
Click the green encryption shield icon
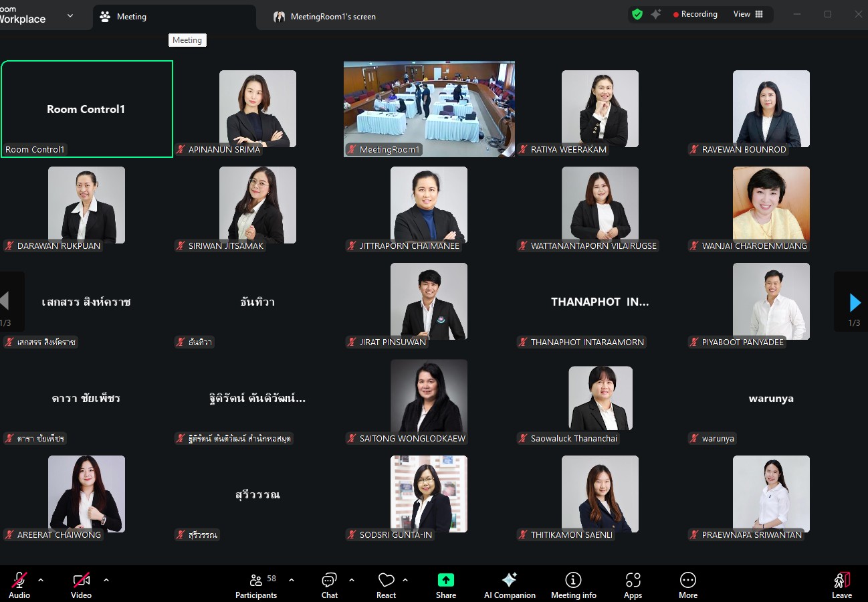click(x=637, y=14)
